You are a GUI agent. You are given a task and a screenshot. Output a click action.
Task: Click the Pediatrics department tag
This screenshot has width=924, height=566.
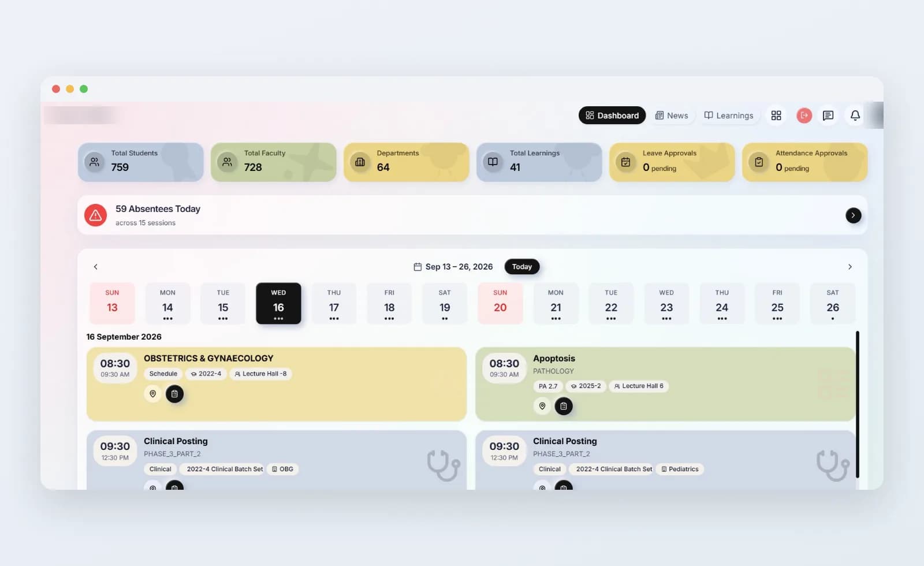click(680, 469)
